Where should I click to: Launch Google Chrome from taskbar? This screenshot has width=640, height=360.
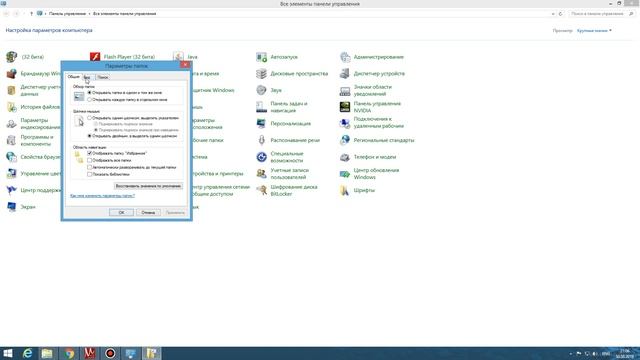click(69, 353)
